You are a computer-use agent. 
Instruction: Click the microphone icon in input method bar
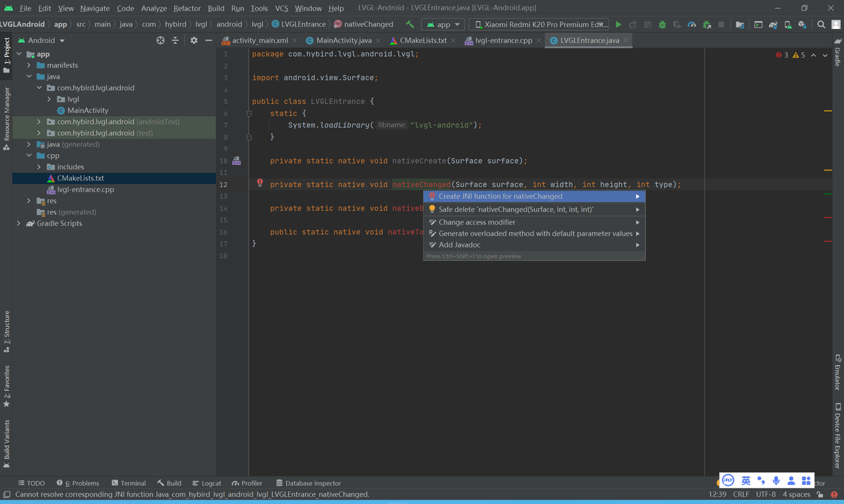click(776, 480)
